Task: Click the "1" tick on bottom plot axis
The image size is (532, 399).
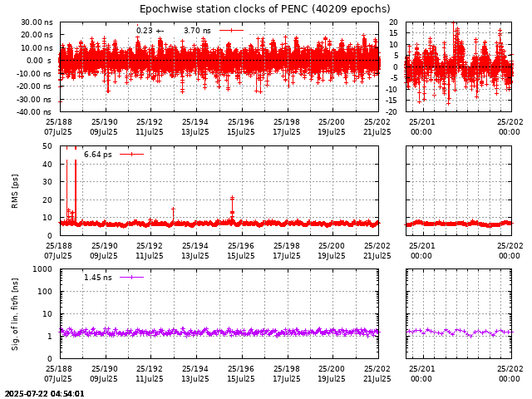Action: (50, 337)
